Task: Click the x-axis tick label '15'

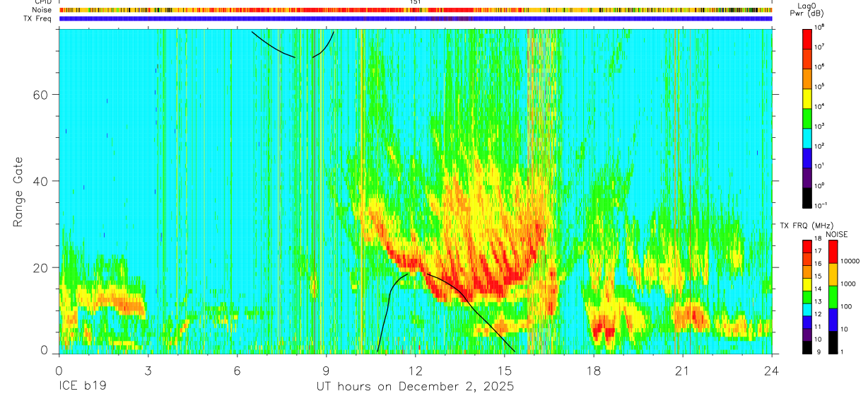Action: coord(505,370)
